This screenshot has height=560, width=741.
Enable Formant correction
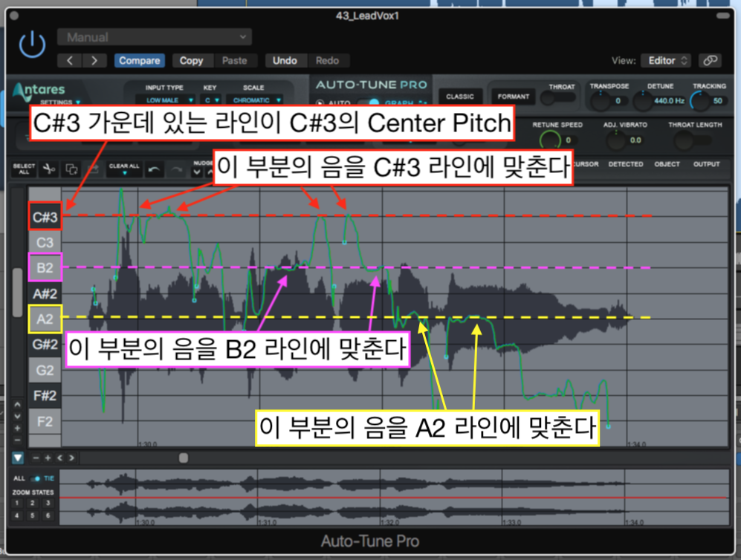[x=514, y=97]
